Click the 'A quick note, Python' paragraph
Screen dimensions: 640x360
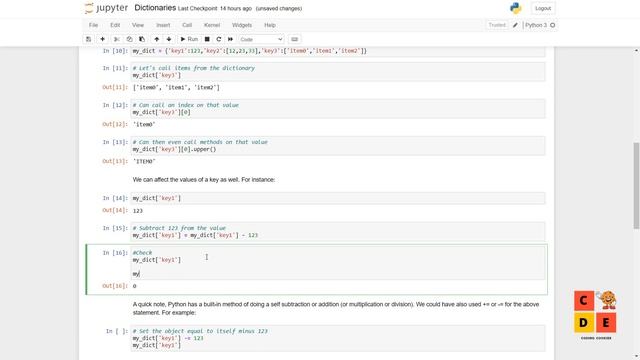[336, 309]
